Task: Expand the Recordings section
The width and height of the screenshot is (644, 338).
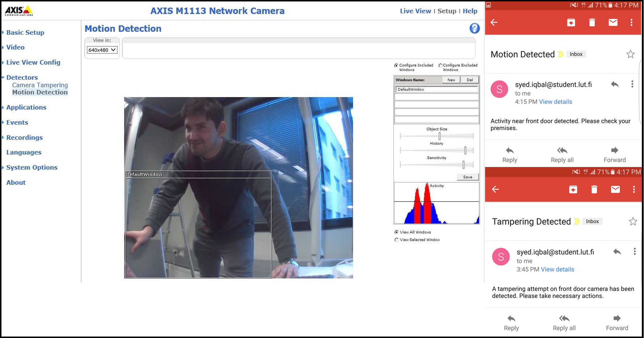Action: coord(24,137)
